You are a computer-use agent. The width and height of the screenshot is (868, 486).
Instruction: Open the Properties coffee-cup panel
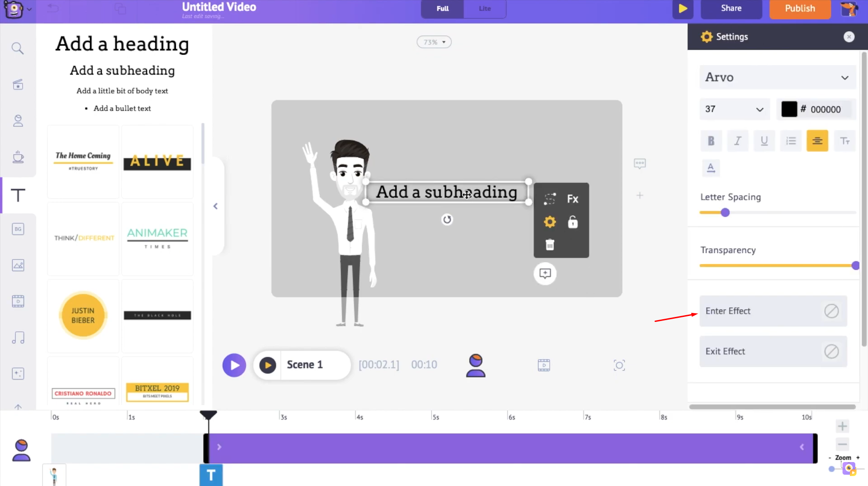click(18, 157)
